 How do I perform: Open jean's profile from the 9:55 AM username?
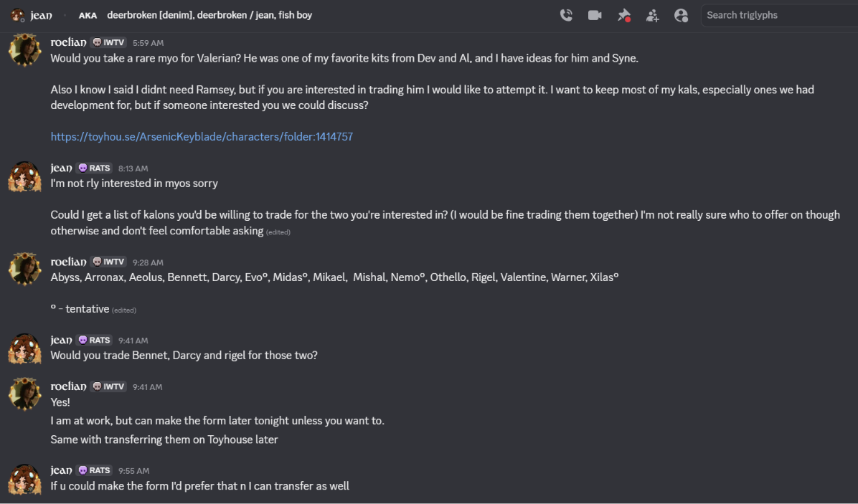tap(61, 470)
